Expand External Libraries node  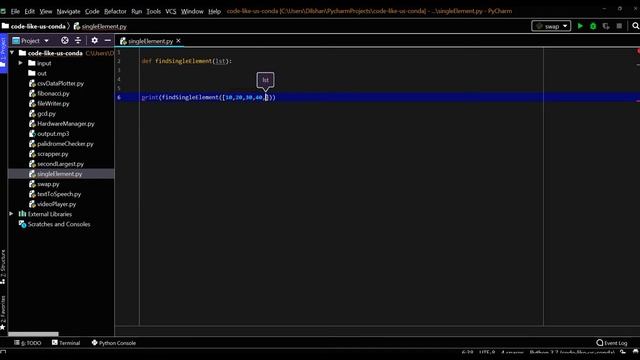click(x=11, y=214)
